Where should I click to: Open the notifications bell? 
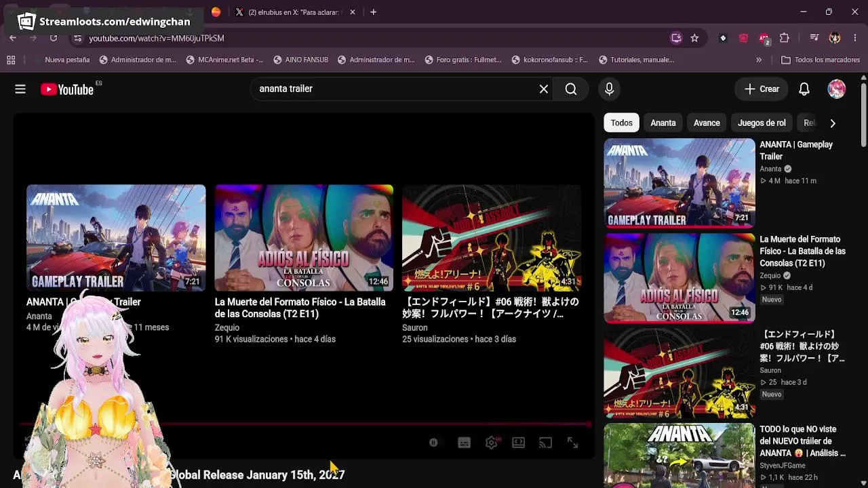point(804,89)
